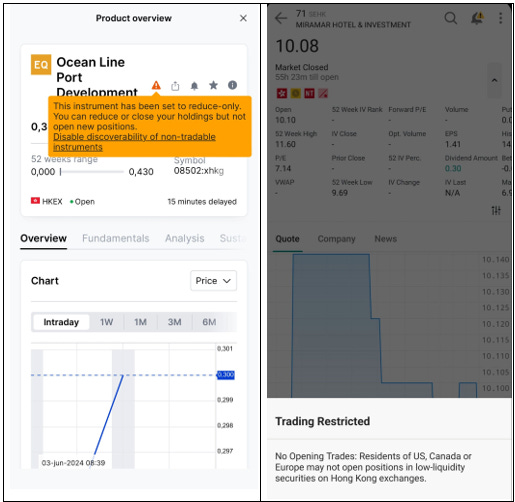This screenshot has width=515, height=502.
Task: Click the red slashed restriction badge icon
Action: 323,93
